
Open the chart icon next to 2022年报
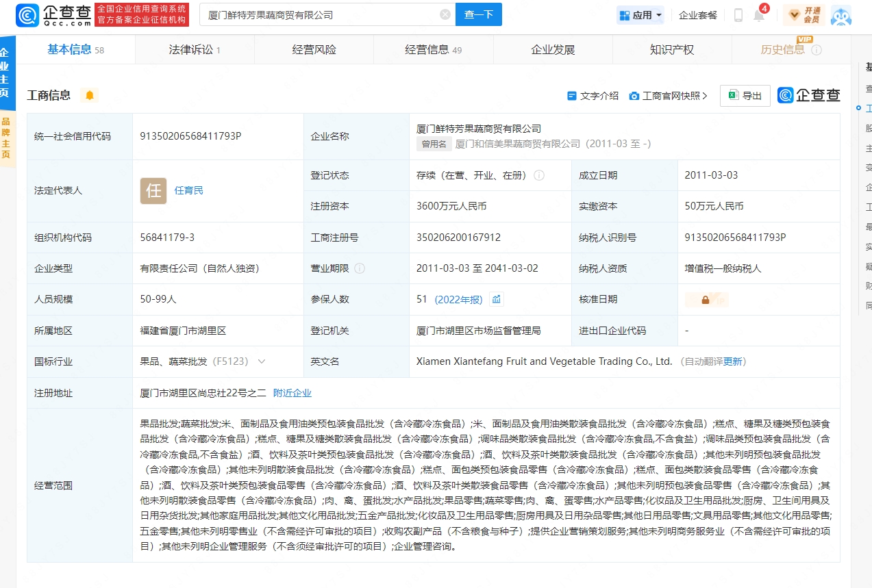pyautogui.click(x=497, y=299)
